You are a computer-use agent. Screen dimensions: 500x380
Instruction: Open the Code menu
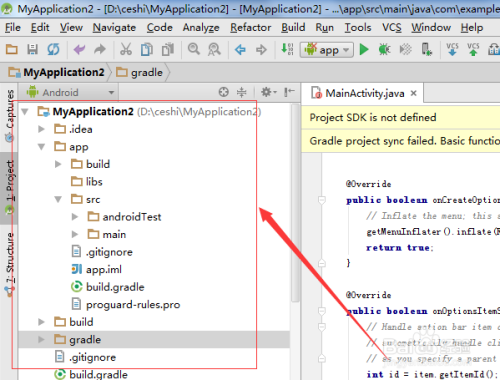(160, 27)
